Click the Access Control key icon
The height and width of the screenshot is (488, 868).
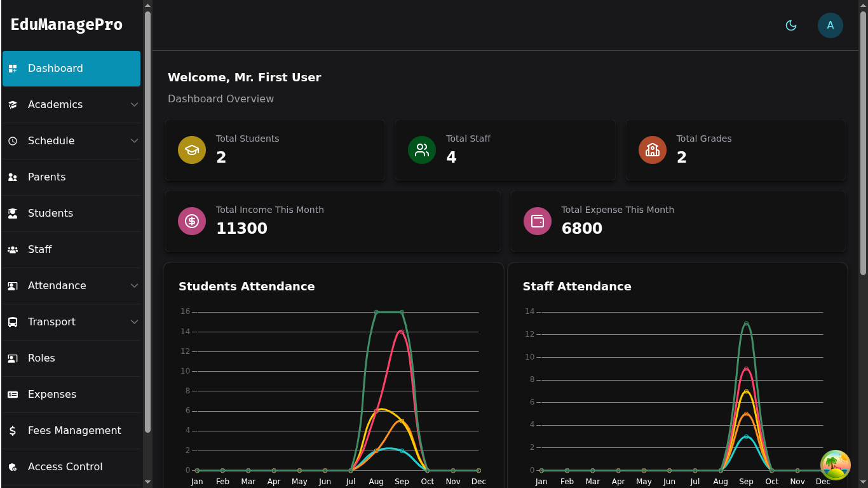tap(13, 466)
